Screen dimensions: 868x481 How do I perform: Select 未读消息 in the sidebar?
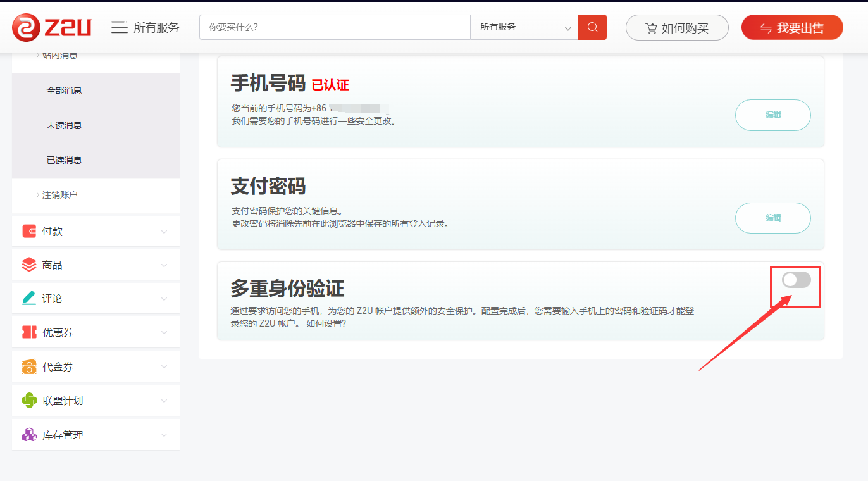click(64, 125)
